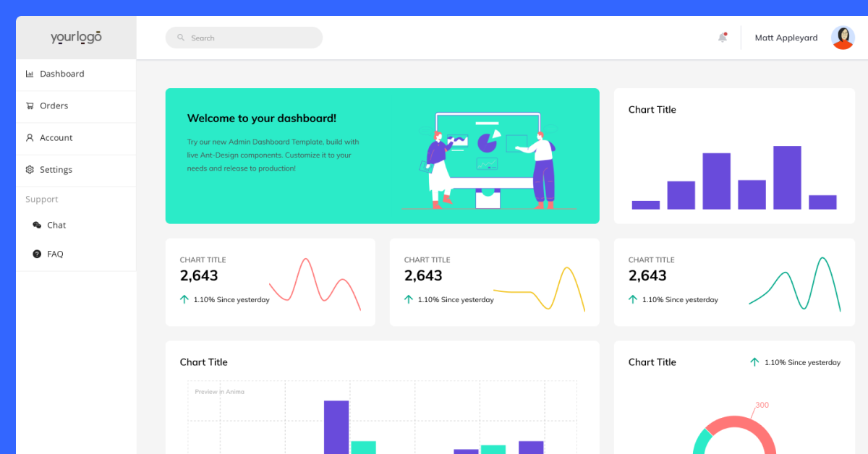Click the yourlogo brand logo
The image size is (868, 454).
click(x=76, y=38)
